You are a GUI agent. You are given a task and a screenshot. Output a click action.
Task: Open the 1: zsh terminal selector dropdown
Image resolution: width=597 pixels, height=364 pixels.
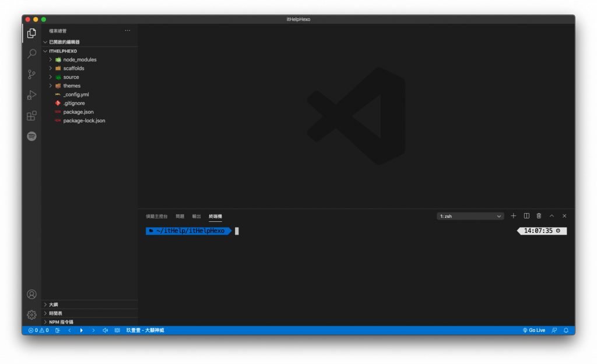point(470,216)
